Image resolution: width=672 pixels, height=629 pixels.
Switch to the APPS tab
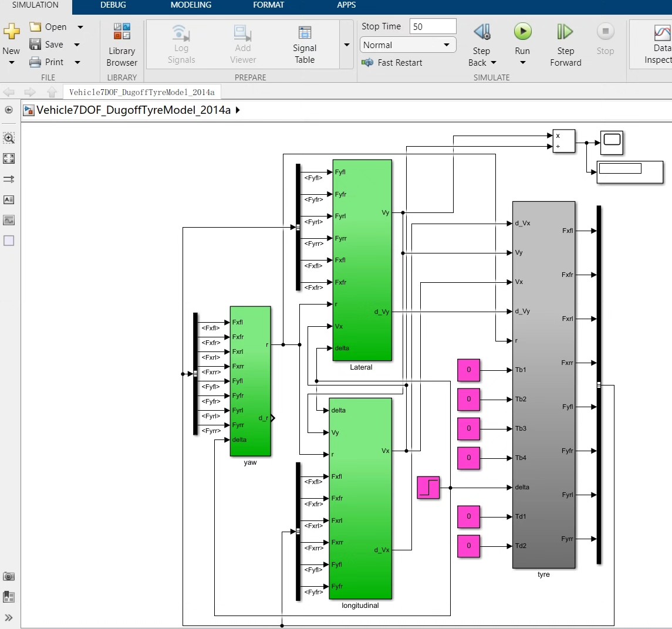(x=346, y=5)
